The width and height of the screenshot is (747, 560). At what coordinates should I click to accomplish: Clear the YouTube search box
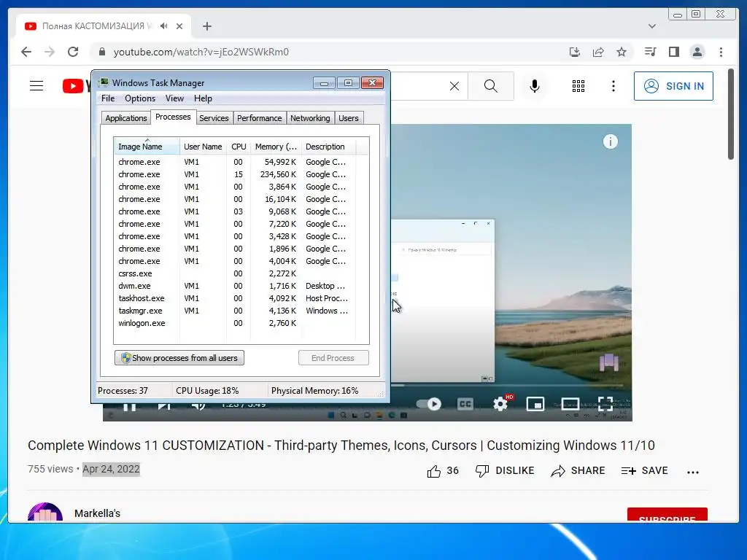pyautogui.click(x=454, y=86)
